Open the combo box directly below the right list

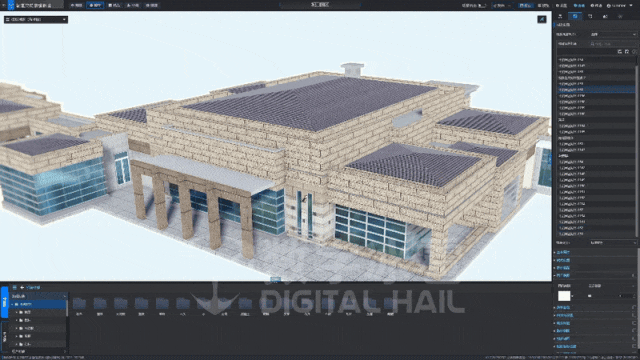coord(613,242)
